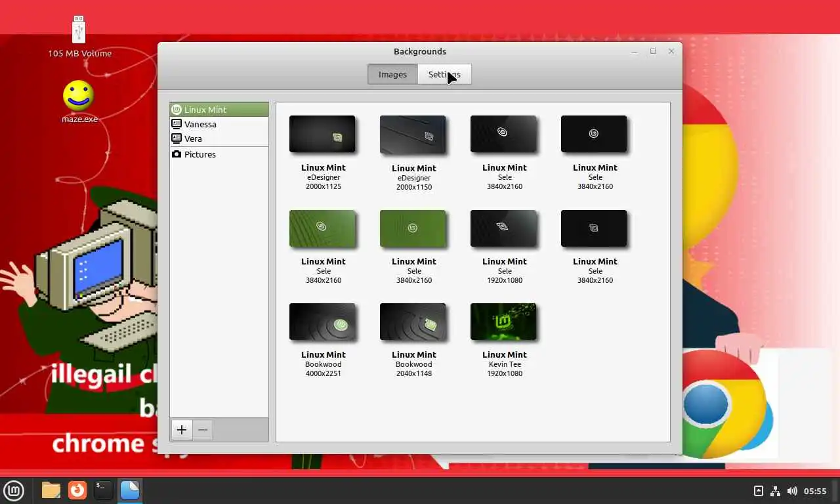Click the camera icon beside Pictures
The height and width of the screenshot is (504, 840).
177,154
